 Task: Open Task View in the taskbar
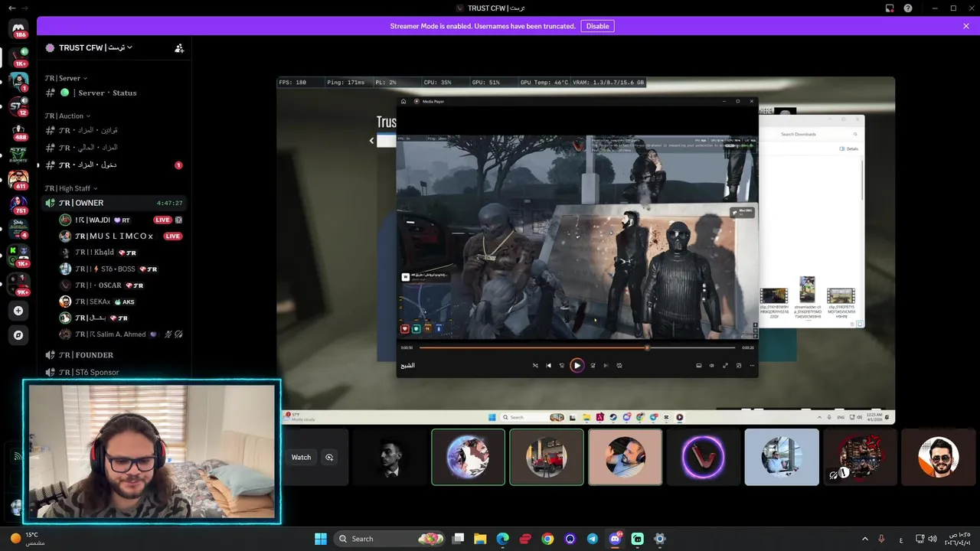pyautogui.click(x=458, y=539)
